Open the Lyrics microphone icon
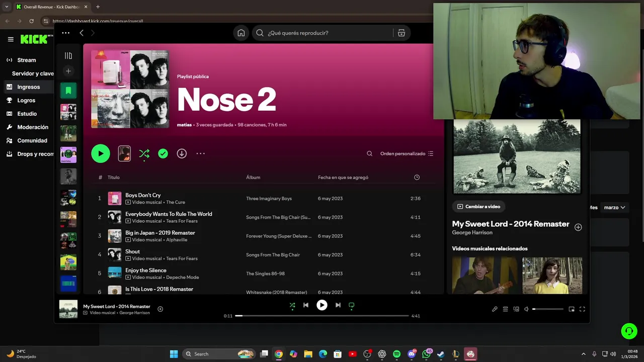The image size is (644, 362). click(495, 309)
